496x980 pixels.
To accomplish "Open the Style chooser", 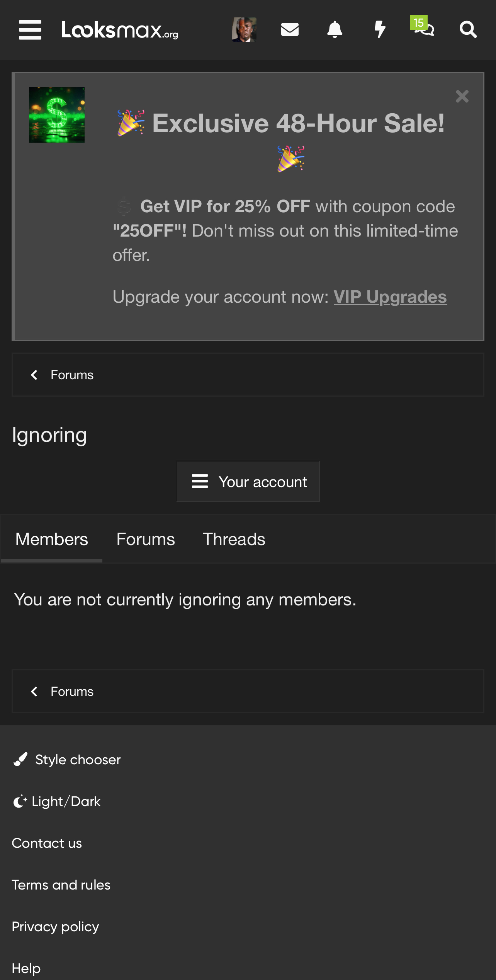I will click(77, 760).
